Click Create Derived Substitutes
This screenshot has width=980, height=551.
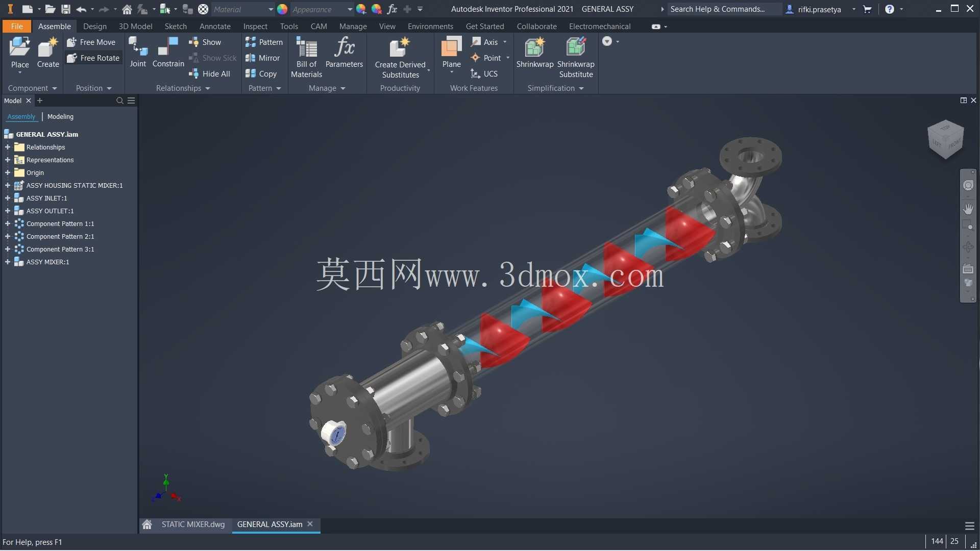[x=400, y=57]
